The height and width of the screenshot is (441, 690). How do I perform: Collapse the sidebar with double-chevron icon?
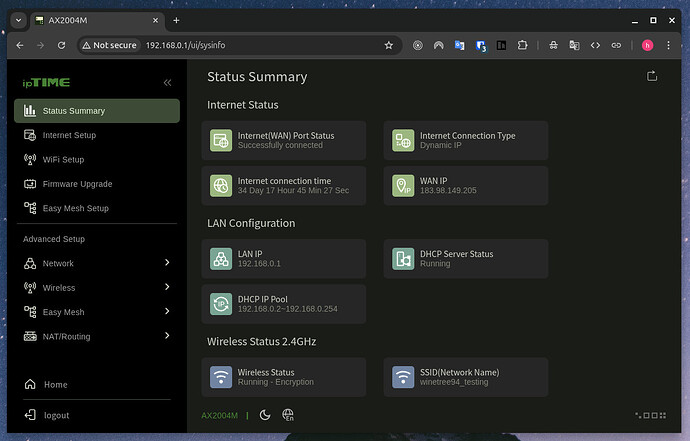click(x=167, y=83)
